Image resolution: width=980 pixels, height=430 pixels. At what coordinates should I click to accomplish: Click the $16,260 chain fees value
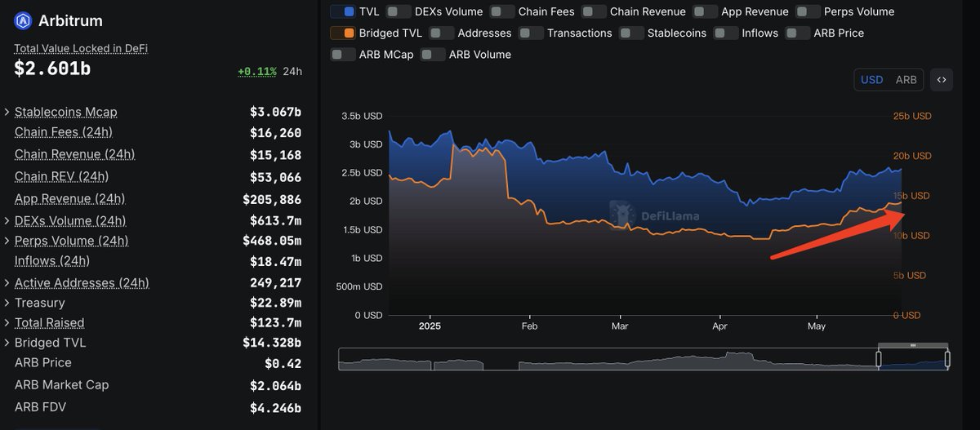[276, 133]
